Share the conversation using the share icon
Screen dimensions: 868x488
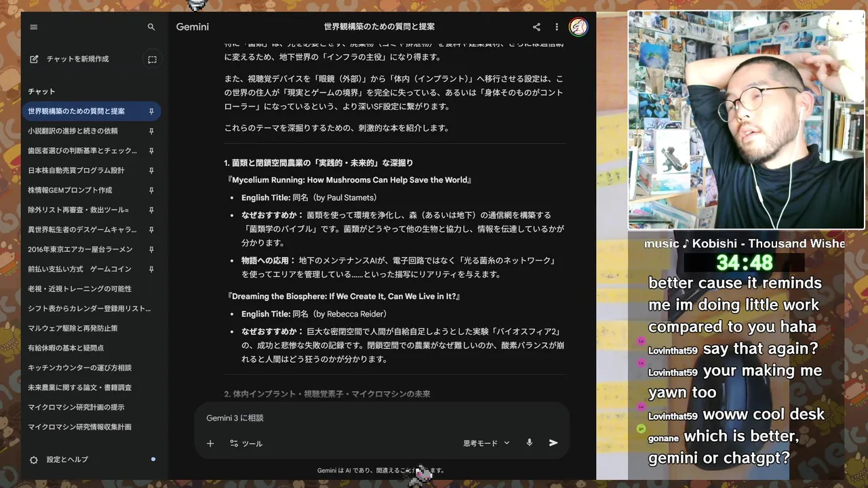pos(536,27)
